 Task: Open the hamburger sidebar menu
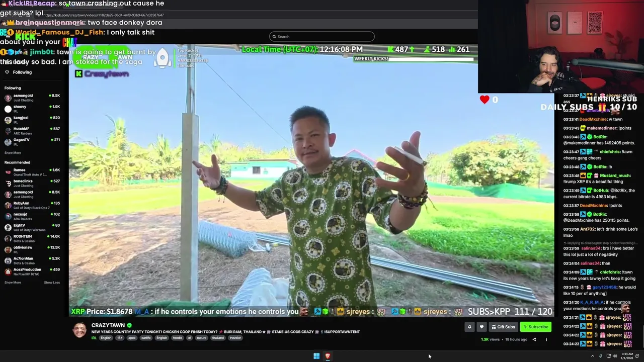[x=7, y=37]
